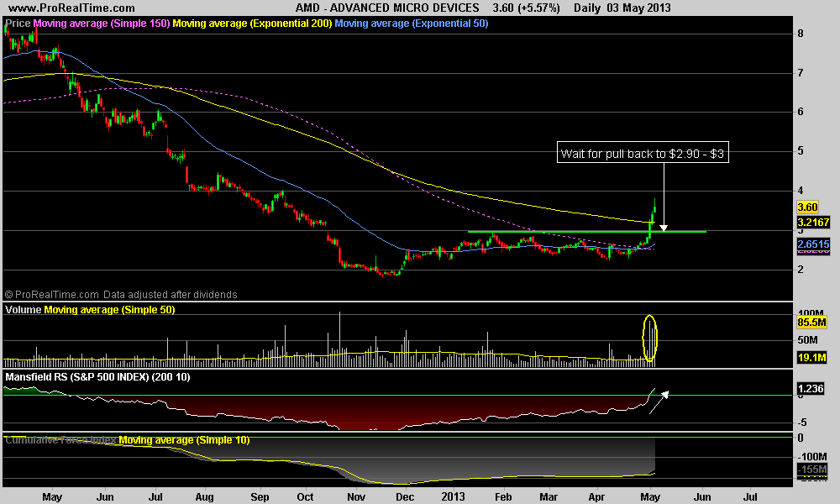Image resolution: width=840 pixels, height=504 pixels.
Task: Open Moving average (Simple 150) legend label
Action: pyautogui.click(x=102, y=24)
